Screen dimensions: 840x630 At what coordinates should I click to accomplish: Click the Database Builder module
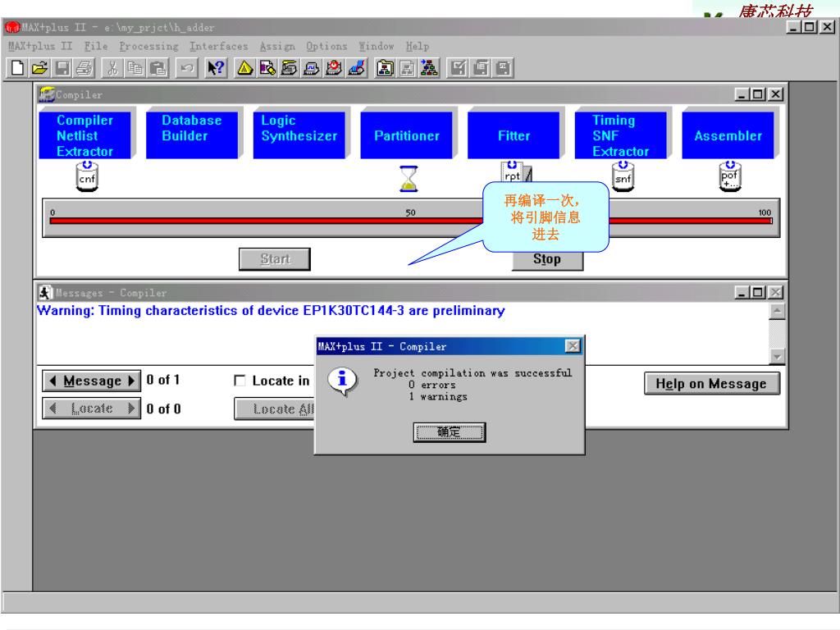coord(192,135)
